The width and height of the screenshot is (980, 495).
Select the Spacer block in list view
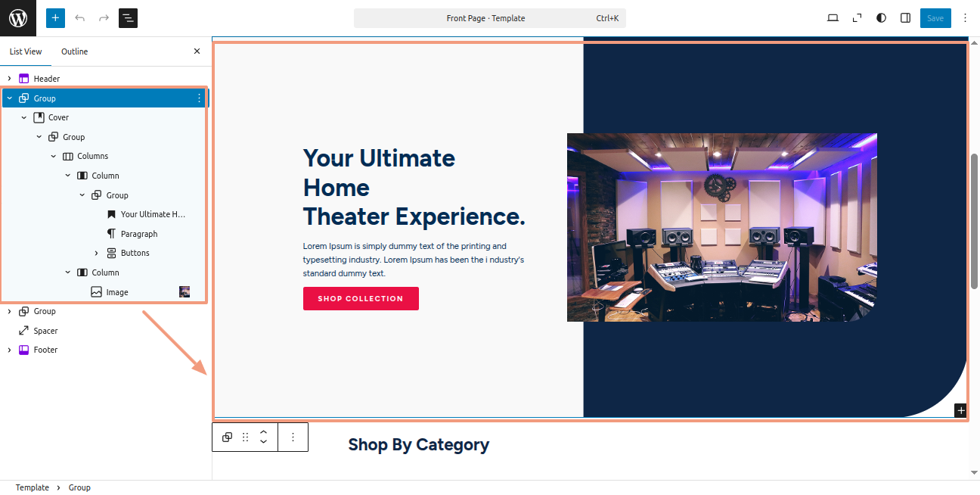(45, 331)
